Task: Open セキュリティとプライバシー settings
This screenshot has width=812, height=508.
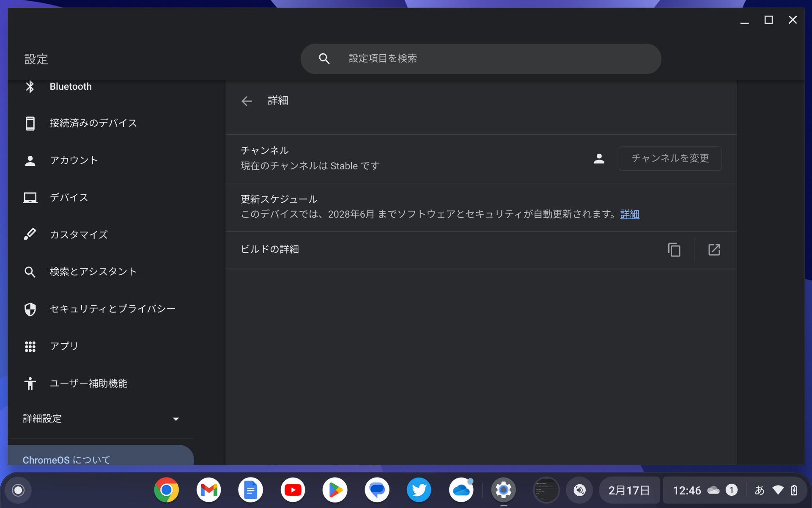Action: [112, 309]
